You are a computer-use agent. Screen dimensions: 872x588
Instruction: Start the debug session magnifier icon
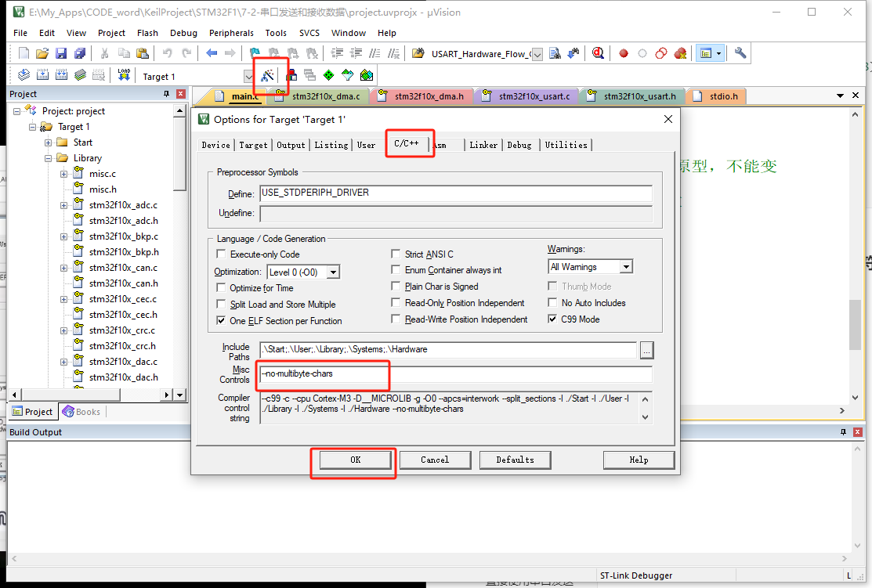point(598,53)
